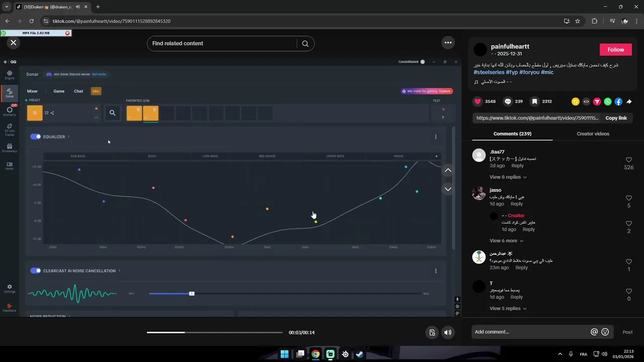
Task: Reply to jasso's comment
Action: tap(517, 204)
